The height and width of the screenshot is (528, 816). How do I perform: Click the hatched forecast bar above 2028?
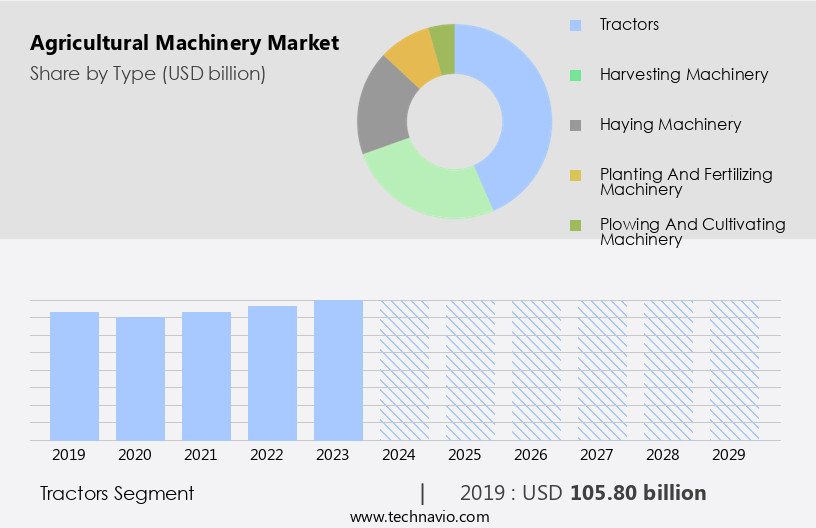click(669, 370)
